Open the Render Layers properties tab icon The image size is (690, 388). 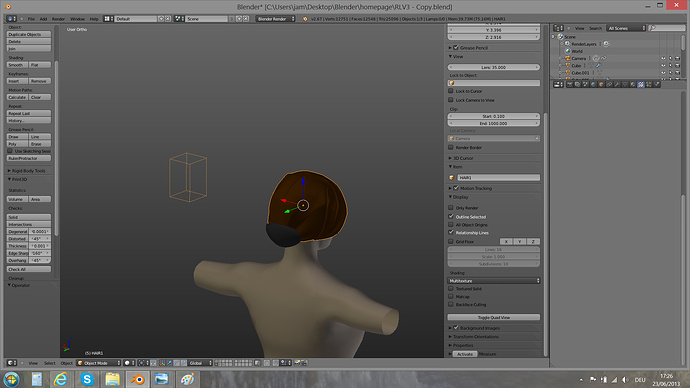click(x=577, y=84)
